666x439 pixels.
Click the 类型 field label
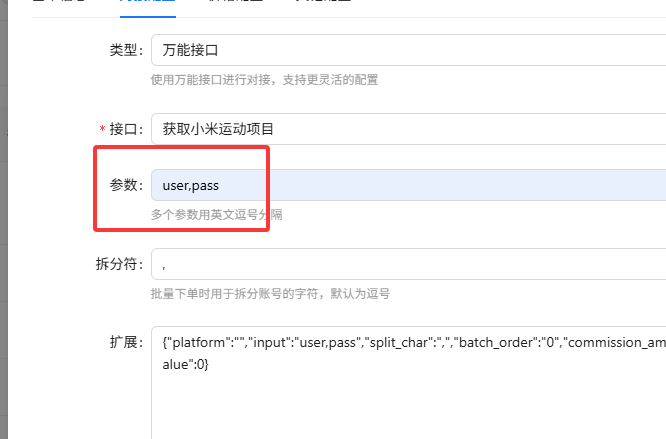point(125,50)
